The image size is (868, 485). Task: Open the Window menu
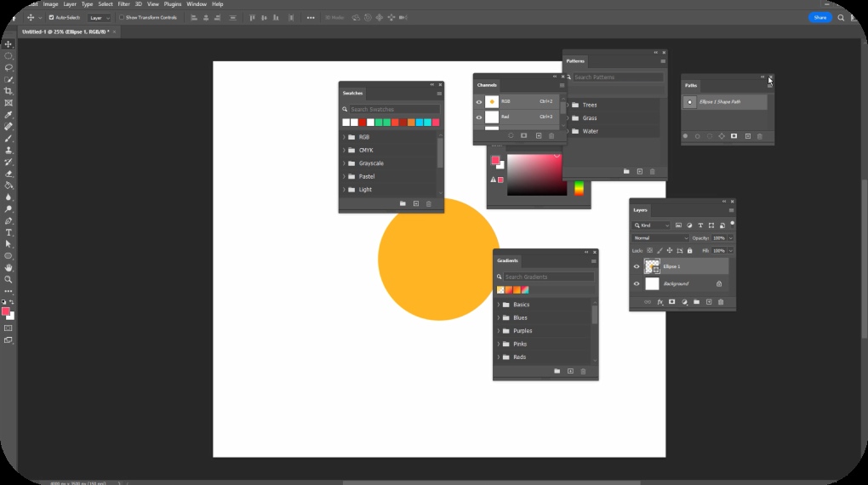[x=197, y=4]
